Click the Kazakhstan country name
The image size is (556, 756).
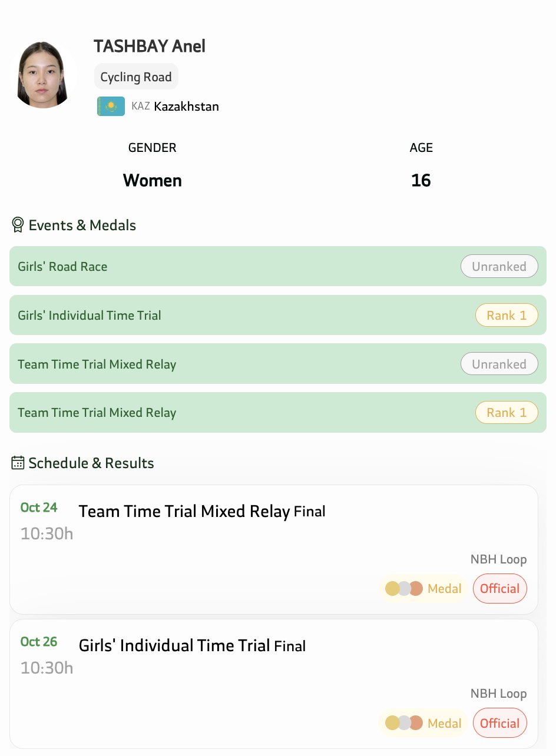[186, 107]
